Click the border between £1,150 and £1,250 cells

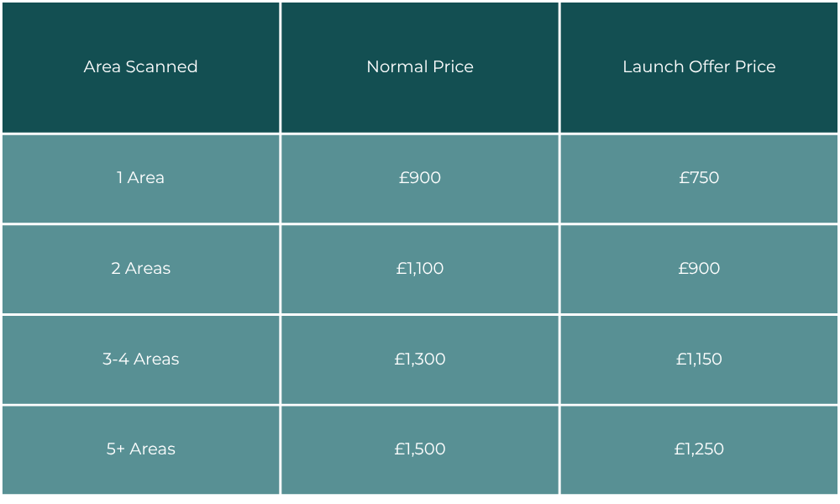pos(699,406)
